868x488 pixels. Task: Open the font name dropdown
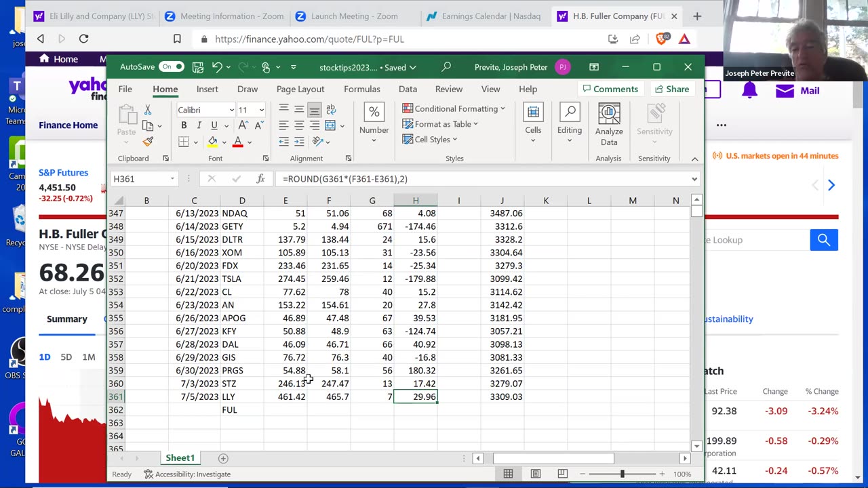coord(231,110)
